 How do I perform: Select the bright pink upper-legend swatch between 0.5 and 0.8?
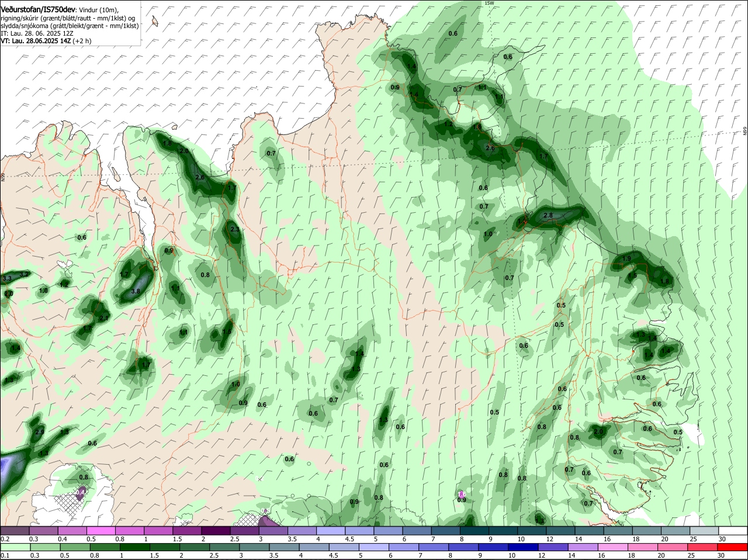tap(101, 531)
